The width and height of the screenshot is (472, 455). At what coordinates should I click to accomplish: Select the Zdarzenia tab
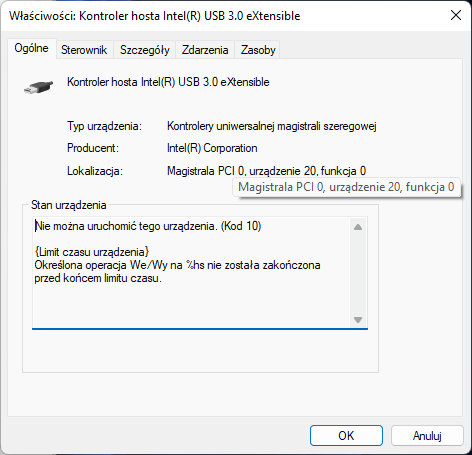205,50
